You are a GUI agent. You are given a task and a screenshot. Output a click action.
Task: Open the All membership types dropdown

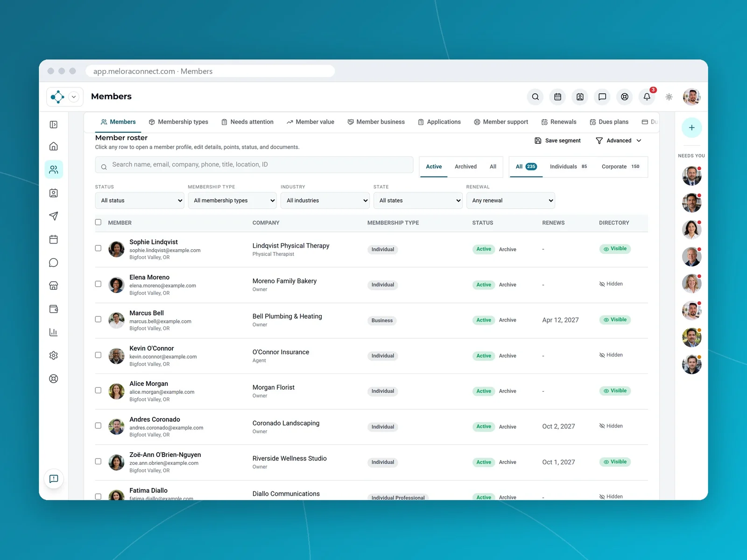coord(233,201)
